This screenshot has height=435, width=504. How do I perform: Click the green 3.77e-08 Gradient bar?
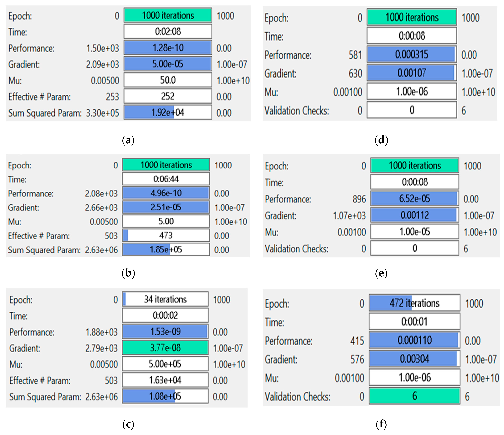click(x=165, y=348)
